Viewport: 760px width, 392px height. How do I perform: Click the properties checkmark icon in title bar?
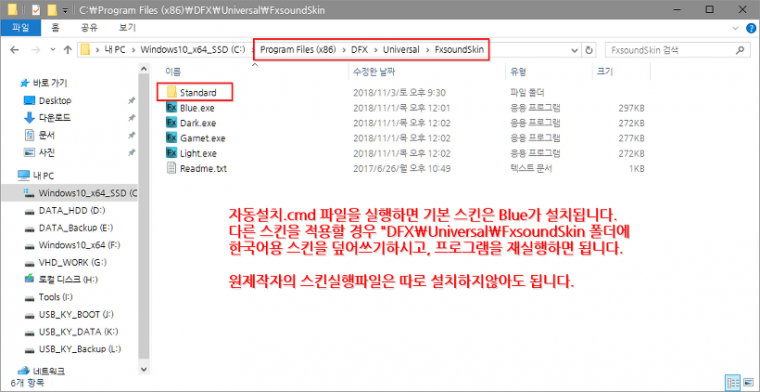tap(35, 9)
